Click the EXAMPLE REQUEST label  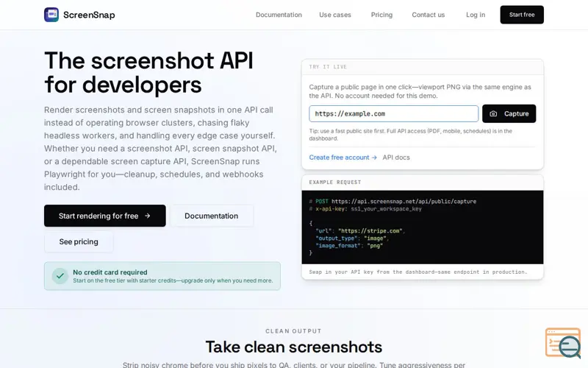tap(335, 182)
